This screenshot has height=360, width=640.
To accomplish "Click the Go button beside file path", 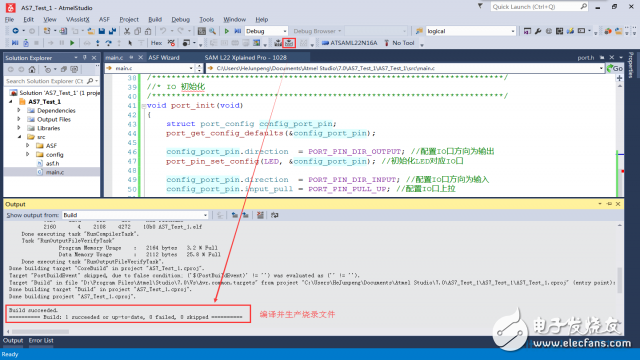I will pyautogui.click(x=615, y=68).
